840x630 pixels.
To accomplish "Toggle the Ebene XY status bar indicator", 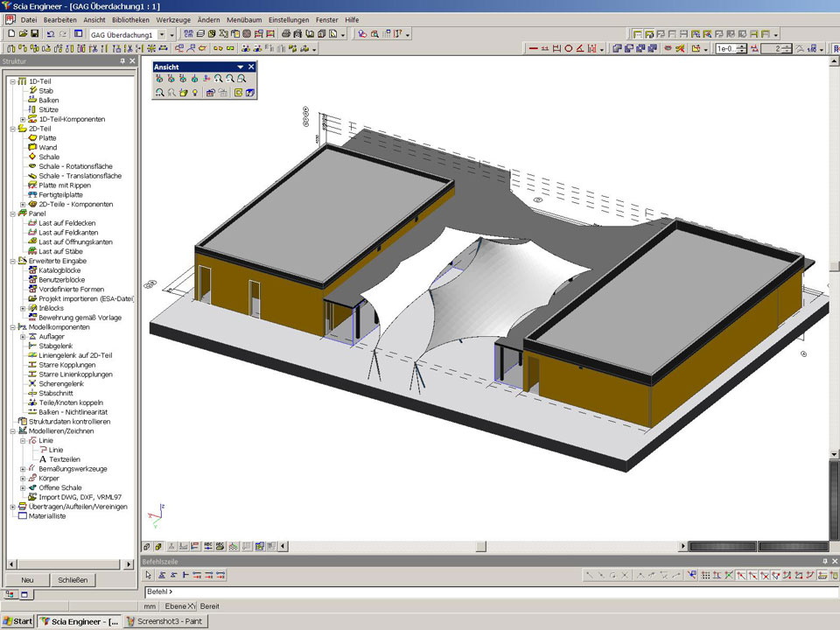I will 181,605.
